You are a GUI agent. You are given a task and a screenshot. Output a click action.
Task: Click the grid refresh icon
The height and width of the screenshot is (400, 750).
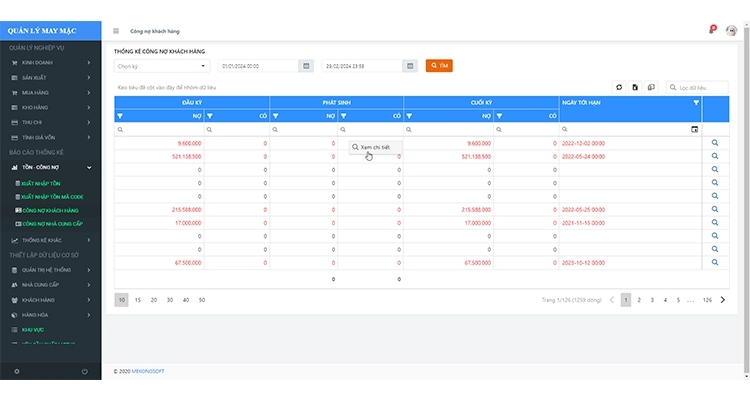619,87
